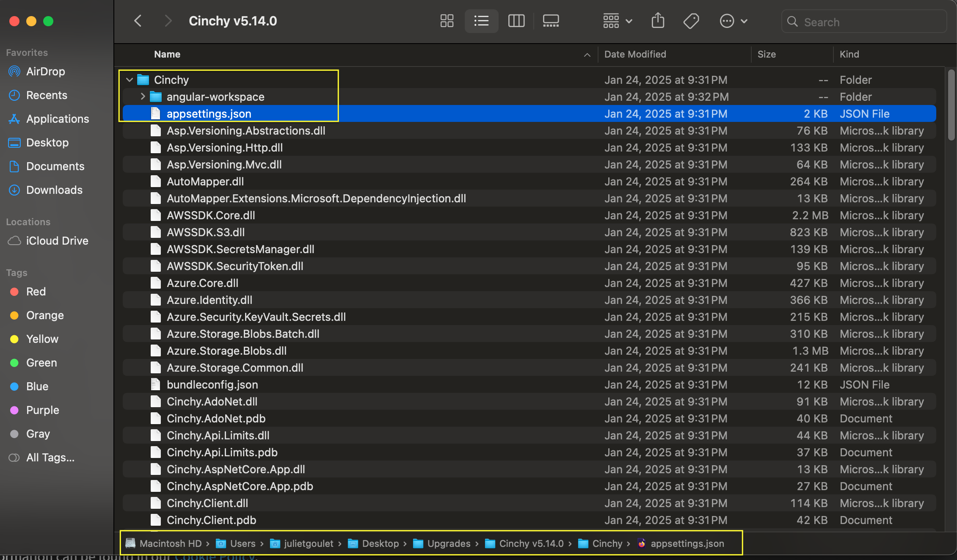957x560 pixels.
Task: Select Azure.Identity.dll file
Action: point(529,300)
